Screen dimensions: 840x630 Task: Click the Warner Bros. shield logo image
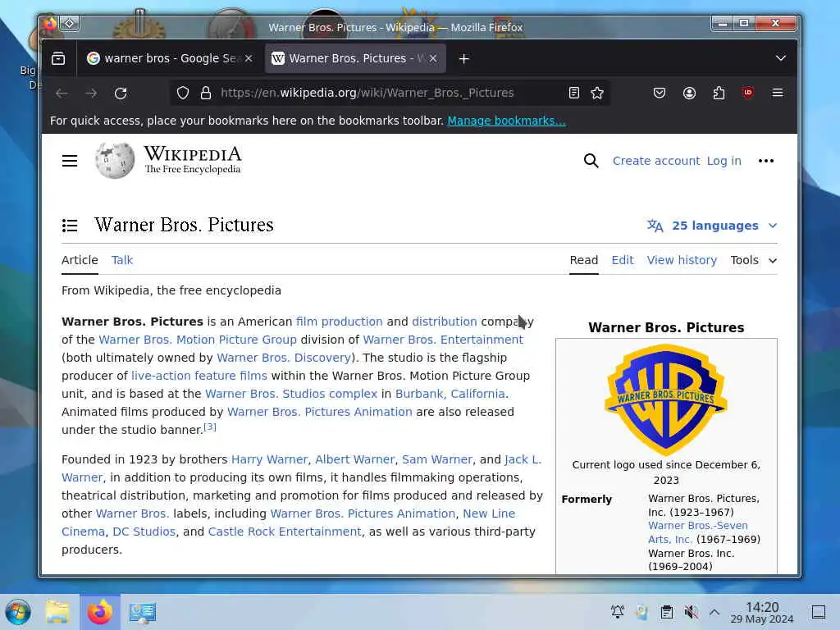coord(666,399)
